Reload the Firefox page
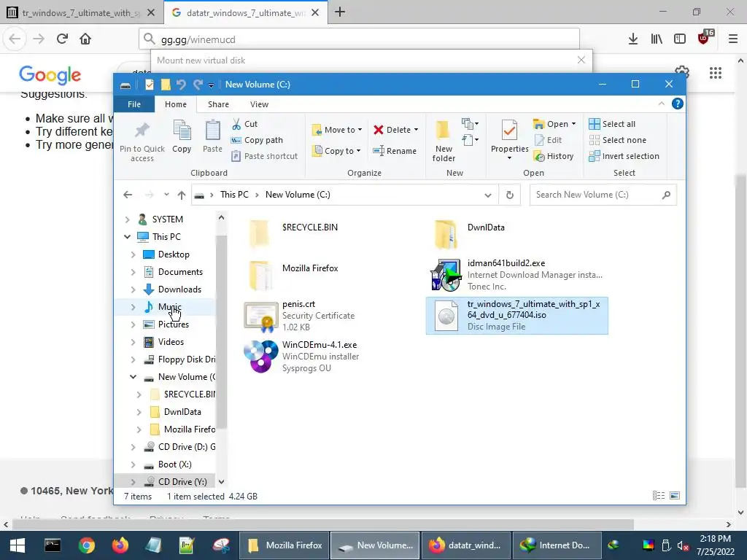 [x=62, y=39]
